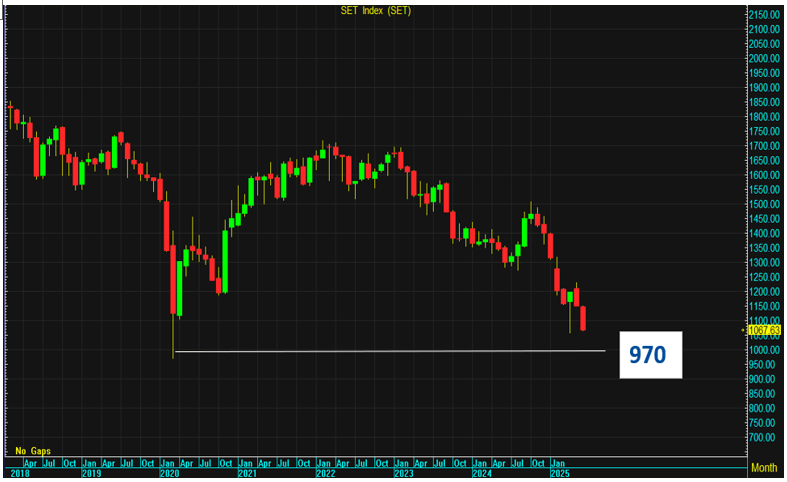
Task: Click the 1950.00 price axis label
Action: point(764,73)
